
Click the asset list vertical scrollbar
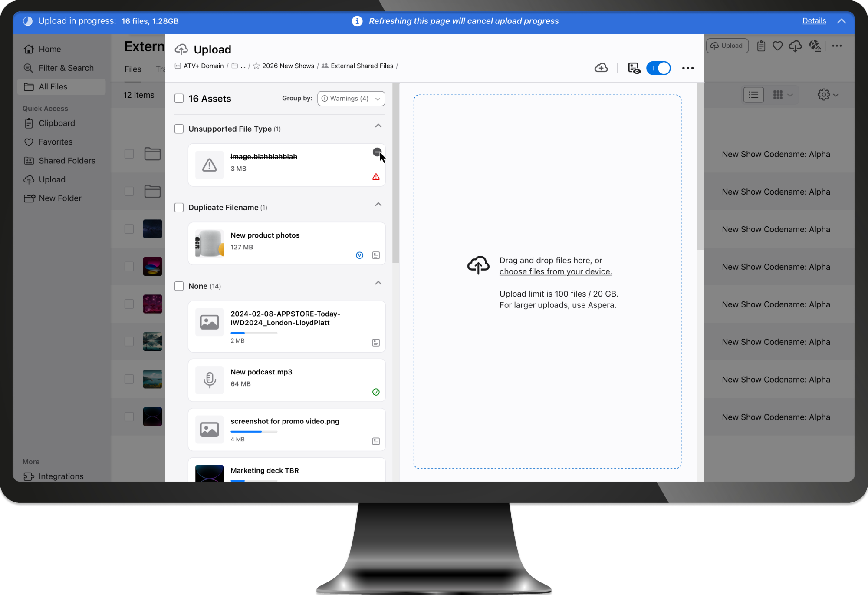[x=395, y=174]
